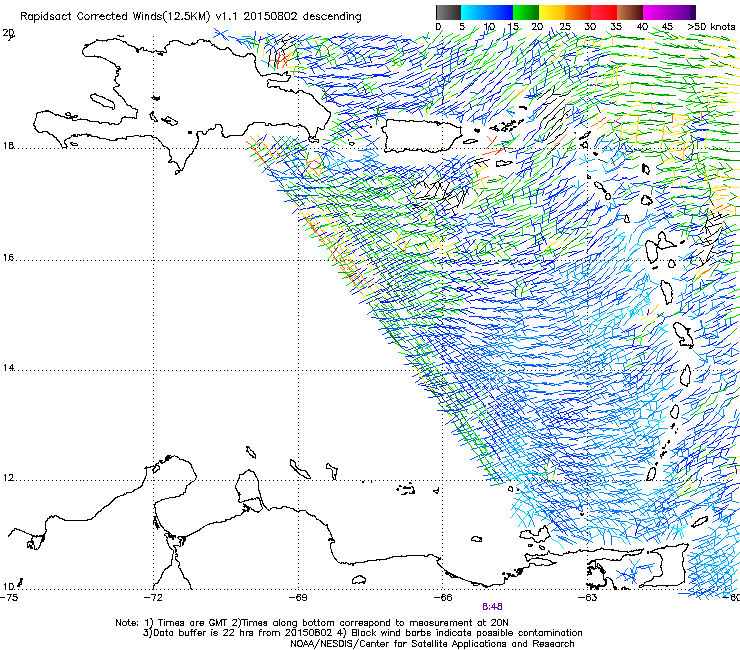
Task: Click the '18' latitude axis label
Action: coord(8,146)
